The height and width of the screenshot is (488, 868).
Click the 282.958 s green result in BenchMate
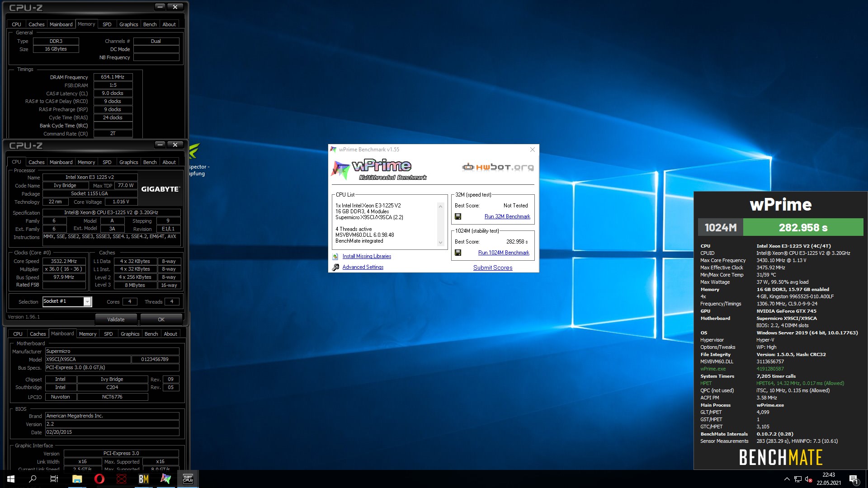tap(803, 227)
